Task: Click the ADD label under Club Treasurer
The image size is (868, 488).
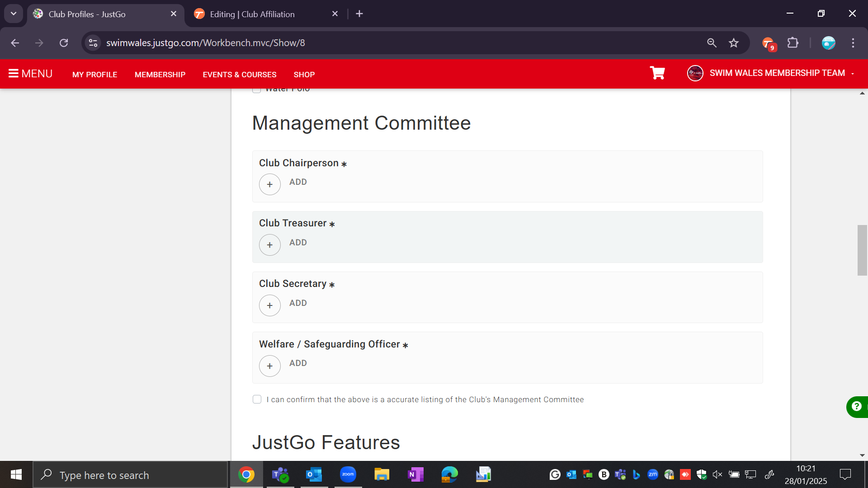Action: [x=298, y=243]
